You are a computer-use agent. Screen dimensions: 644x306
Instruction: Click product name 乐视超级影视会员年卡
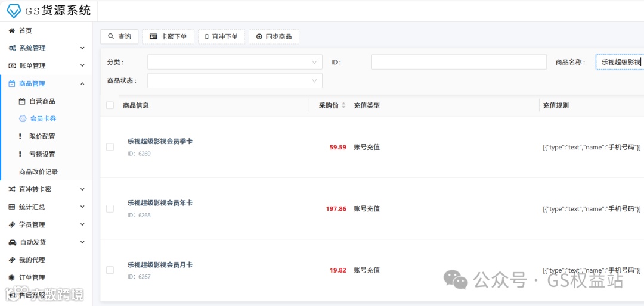[160, 202]
